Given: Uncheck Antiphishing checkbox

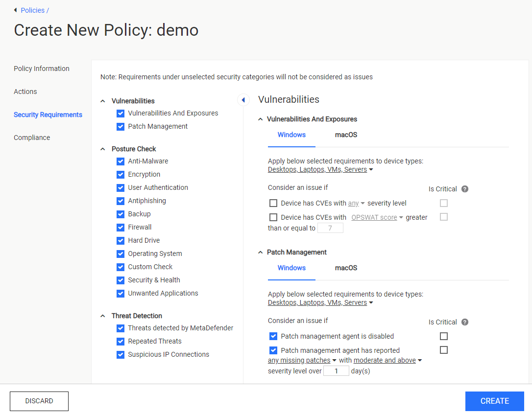Looking at the screenshot, I should pos(121,201).
